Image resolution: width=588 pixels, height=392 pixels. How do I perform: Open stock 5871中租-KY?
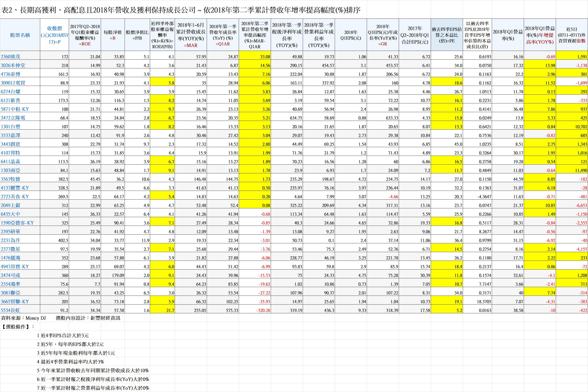coord(15,109)
